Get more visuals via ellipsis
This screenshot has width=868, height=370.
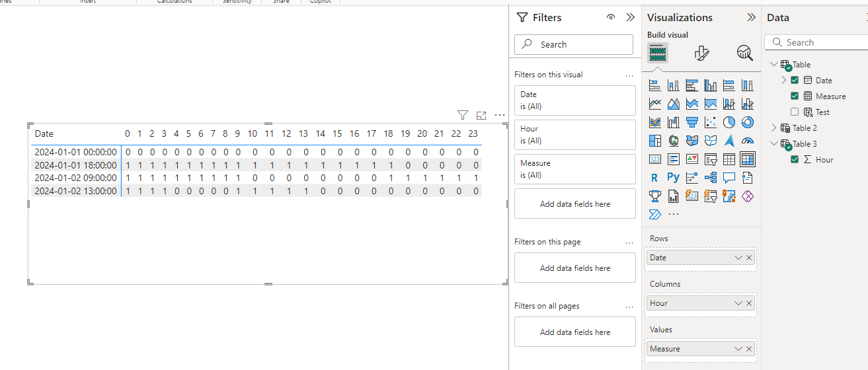pos(674,215)
